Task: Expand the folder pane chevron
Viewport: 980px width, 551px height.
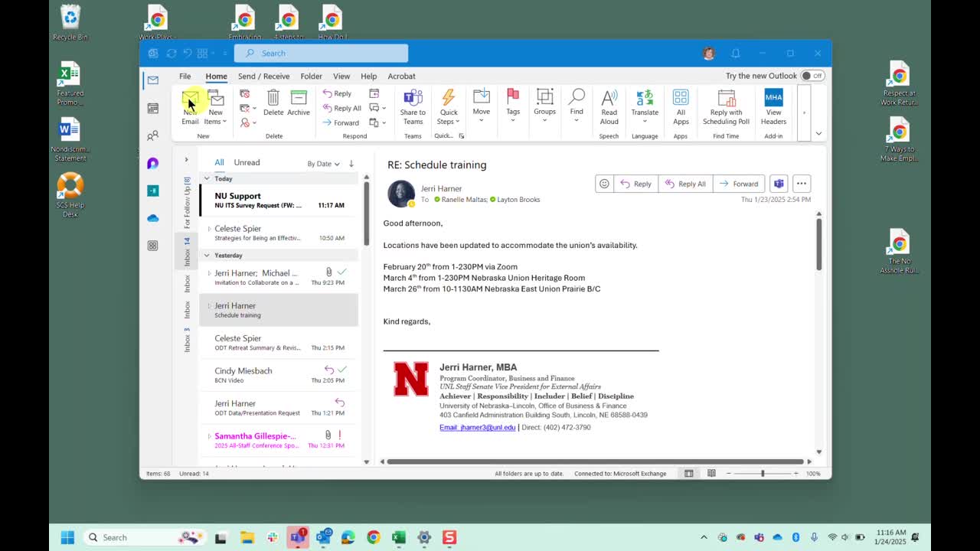Action: point(186,160)
